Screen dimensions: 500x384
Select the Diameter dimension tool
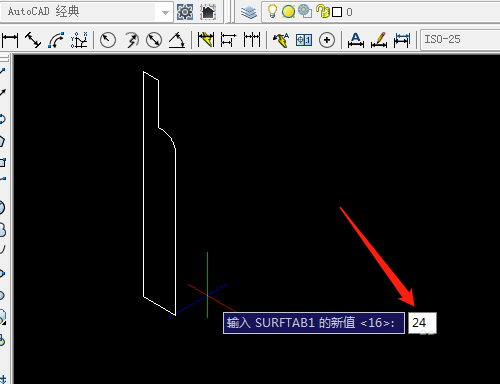[154, 40]
